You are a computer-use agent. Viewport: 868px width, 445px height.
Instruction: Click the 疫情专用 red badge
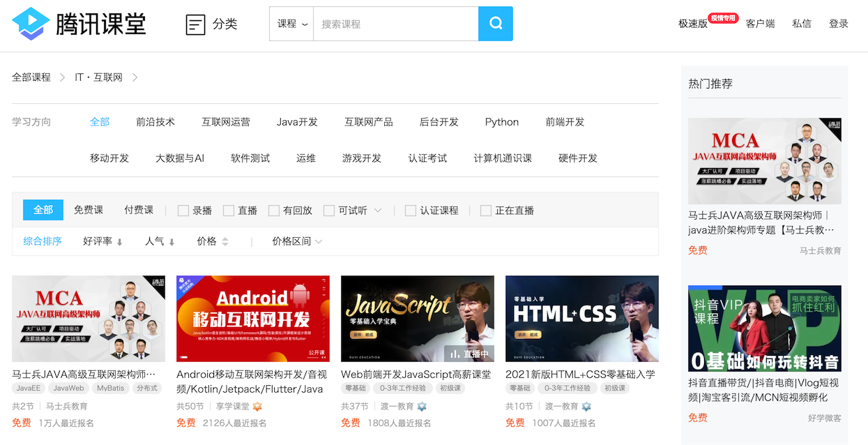coord(723,18)
